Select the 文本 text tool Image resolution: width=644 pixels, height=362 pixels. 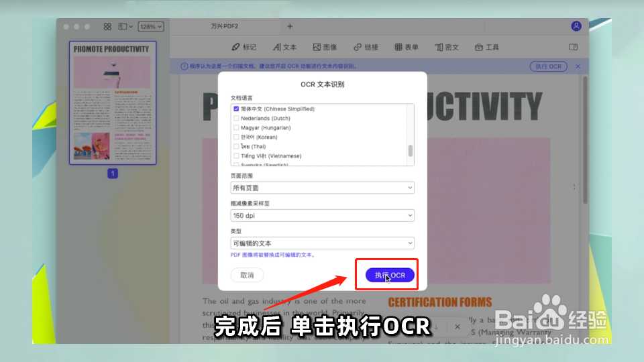[284, 47]
